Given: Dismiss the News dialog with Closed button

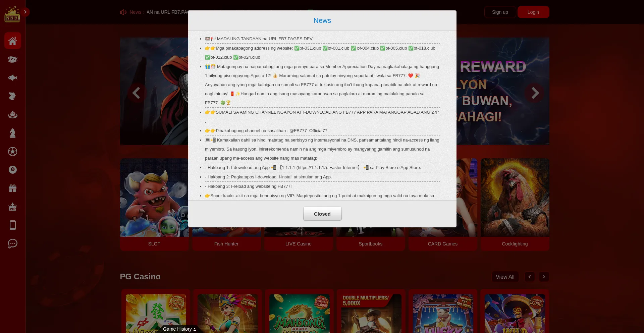Looking at the screenshot, I should (322, 214).
